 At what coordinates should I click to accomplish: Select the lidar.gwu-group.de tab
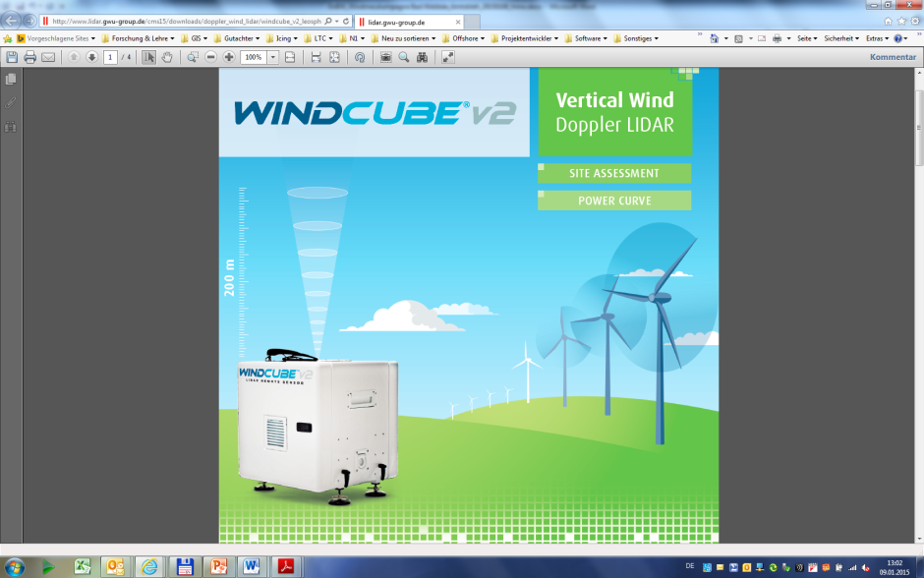[x=407, y=23]
